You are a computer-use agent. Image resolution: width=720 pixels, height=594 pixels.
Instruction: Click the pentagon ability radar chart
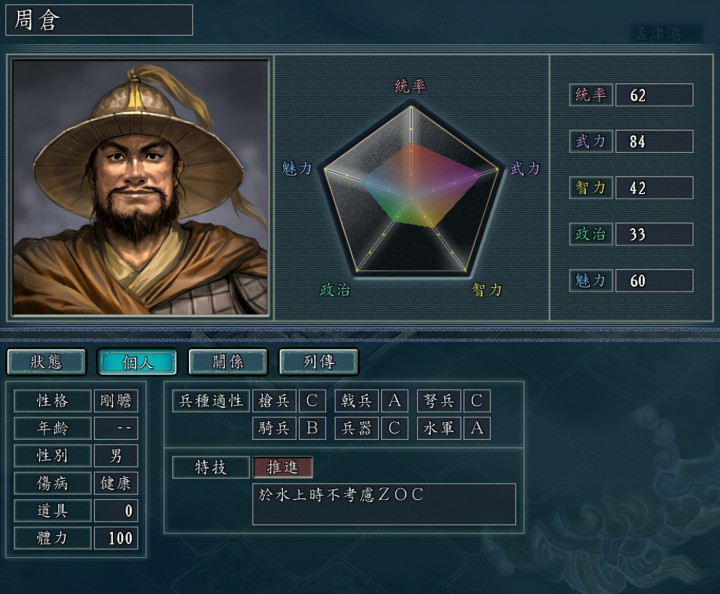411,191
